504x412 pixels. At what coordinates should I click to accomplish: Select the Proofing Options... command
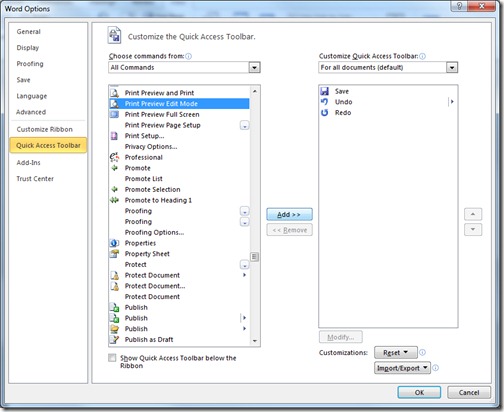(179, 232)
